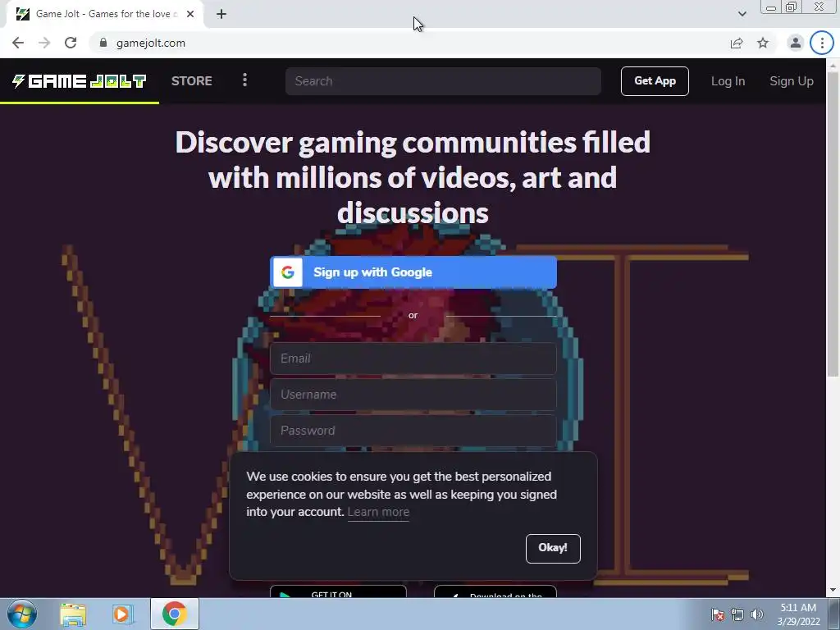This screenshot has height=630, width=840.
Task: Click the browser forward arrow
Action: click(x=44, y=43)
